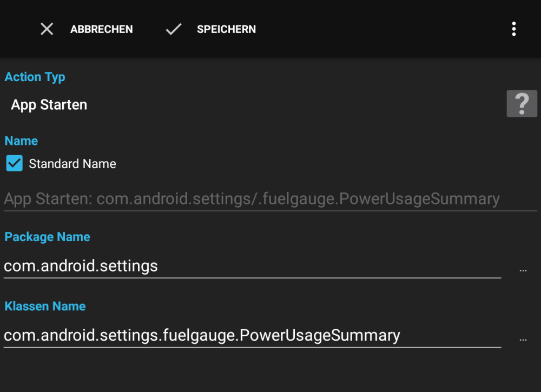Expand the overflow menu at top right

[x=514, y=29]
